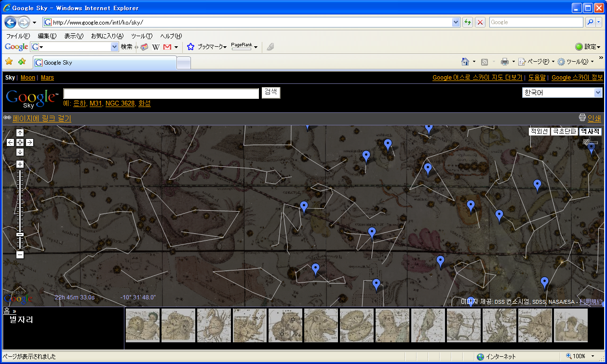Pan the sky map up
This screenshot has width=607, height=364.
pyautogui.click(x=20, y=133)
